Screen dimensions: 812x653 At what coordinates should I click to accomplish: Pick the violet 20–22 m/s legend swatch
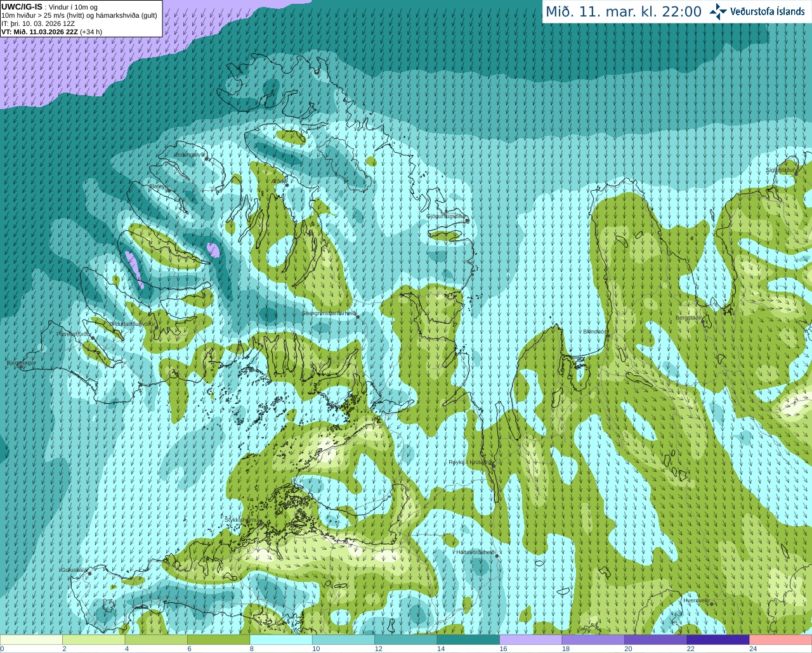pyautogui.click(x=655, y=640)
